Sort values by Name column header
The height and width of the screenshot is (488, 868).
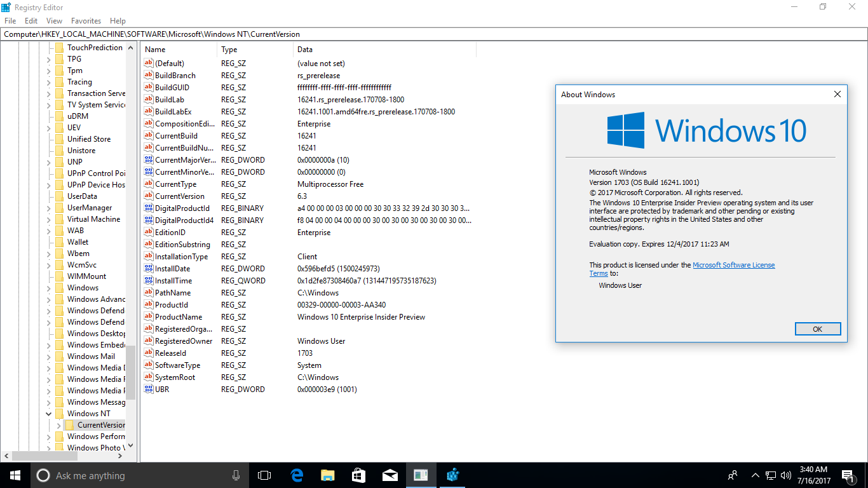click(x=179, y=50)
